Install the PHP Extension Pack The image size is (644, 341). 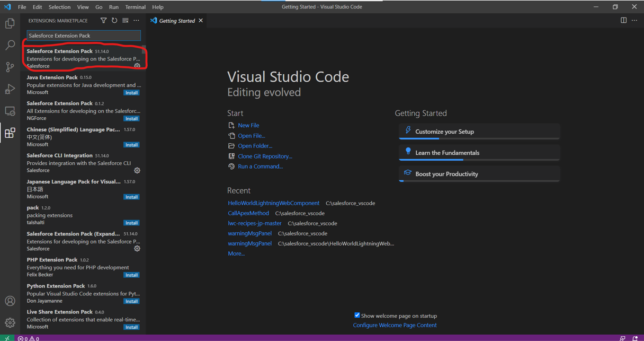point(131,275)
